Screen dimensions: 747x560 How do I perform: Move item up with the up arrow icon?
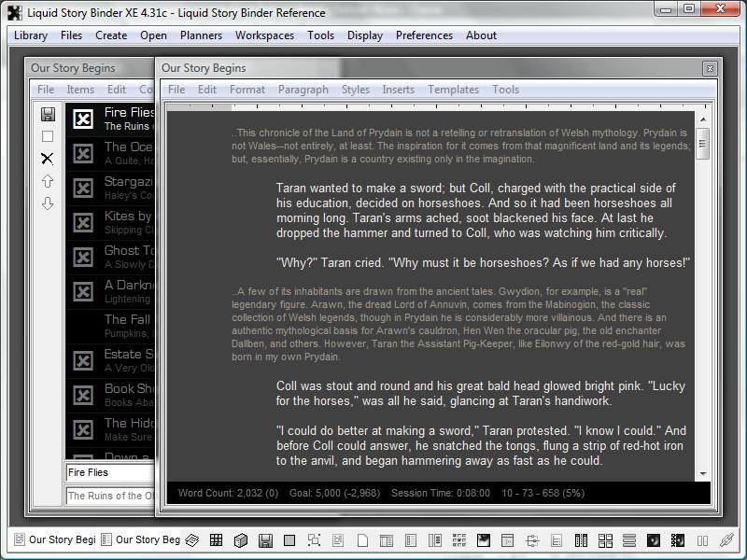pyautogui.click(x=48, y=181)
